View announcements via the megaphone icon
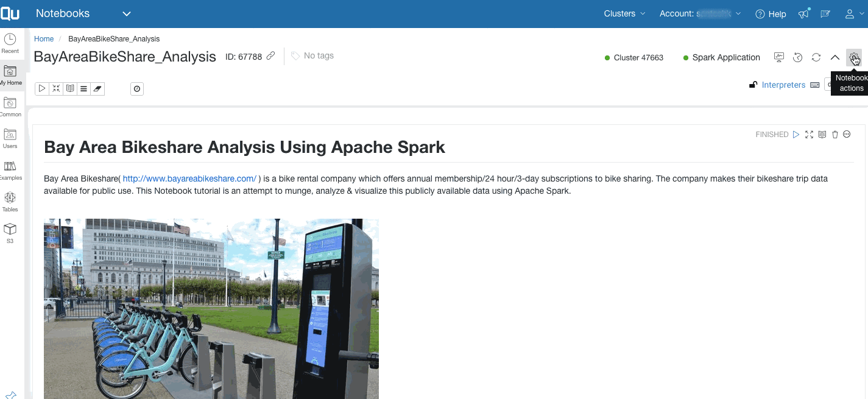This screenshot has width=868, height=399. (804, 13)
